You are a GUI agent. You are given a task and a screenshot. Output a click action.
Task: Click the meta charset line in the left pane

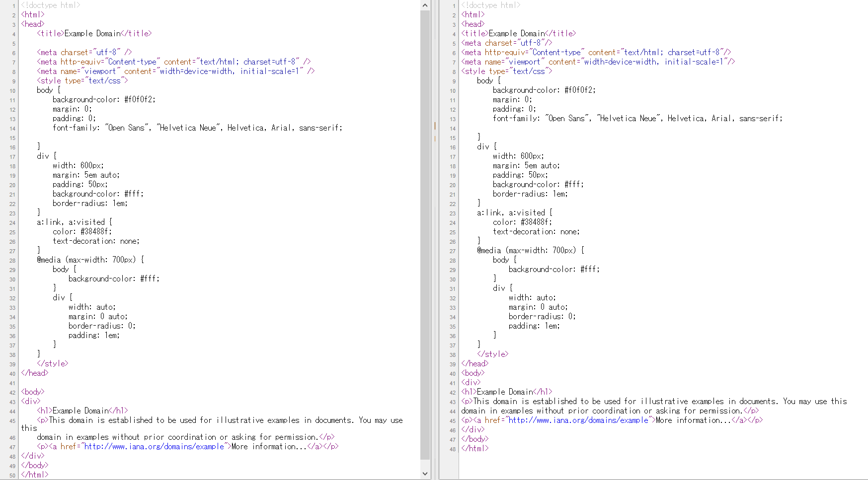(84, 53)
